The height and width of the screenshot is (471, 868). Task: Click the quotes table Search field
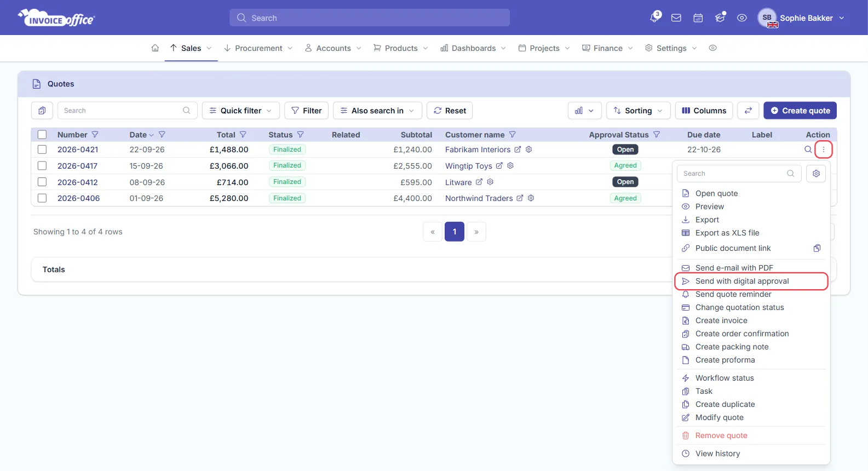pos(127,111)
